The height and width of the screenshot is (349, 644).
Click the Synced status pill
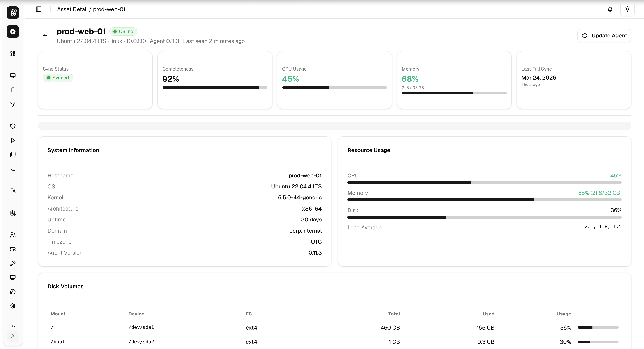(x=58, y=78)
